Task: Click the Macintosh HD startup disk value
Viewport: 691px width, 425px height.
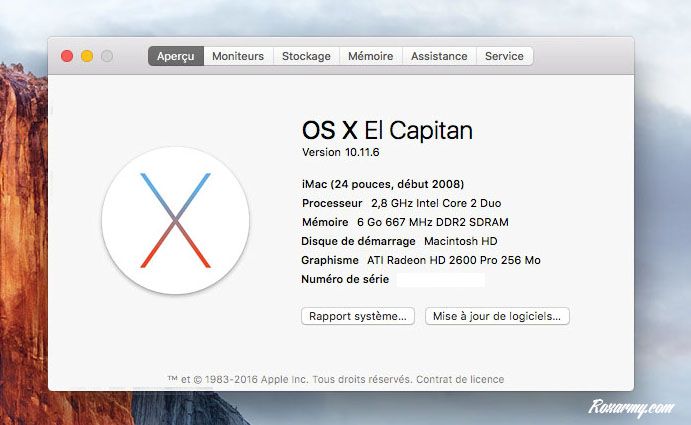Action: [460, 241]
